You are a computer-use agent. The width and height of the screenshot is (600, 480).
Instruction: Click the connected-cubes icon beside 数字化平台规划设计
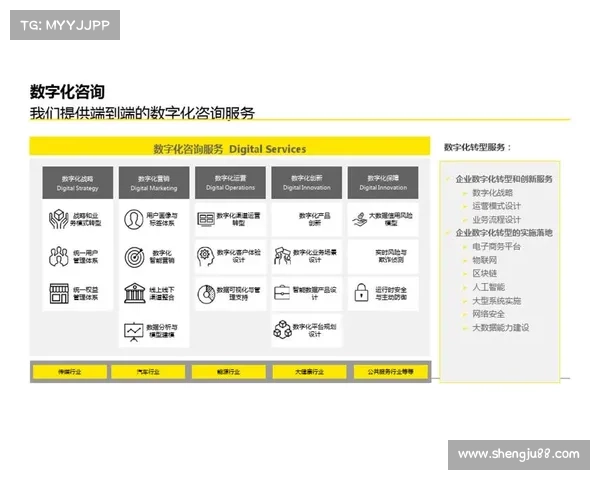(x=282, y=330)
